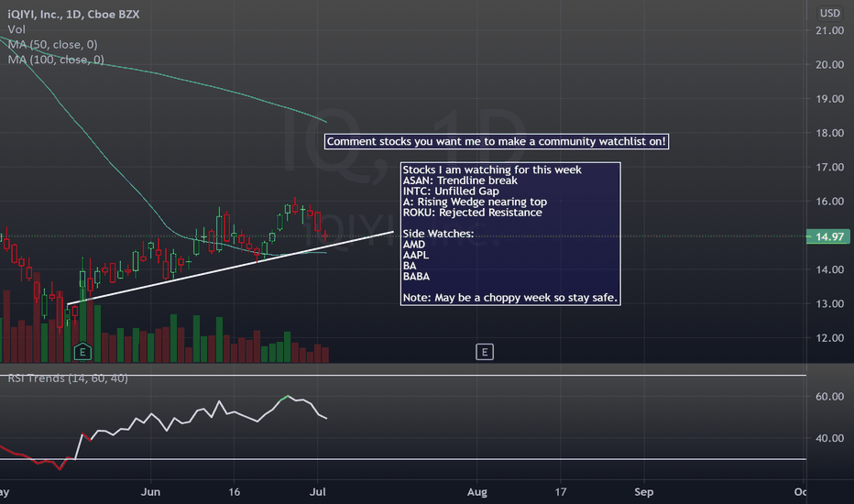Click the 12.00 price axis label
Screen dimensions: 854x504
[x=829, y=338]
